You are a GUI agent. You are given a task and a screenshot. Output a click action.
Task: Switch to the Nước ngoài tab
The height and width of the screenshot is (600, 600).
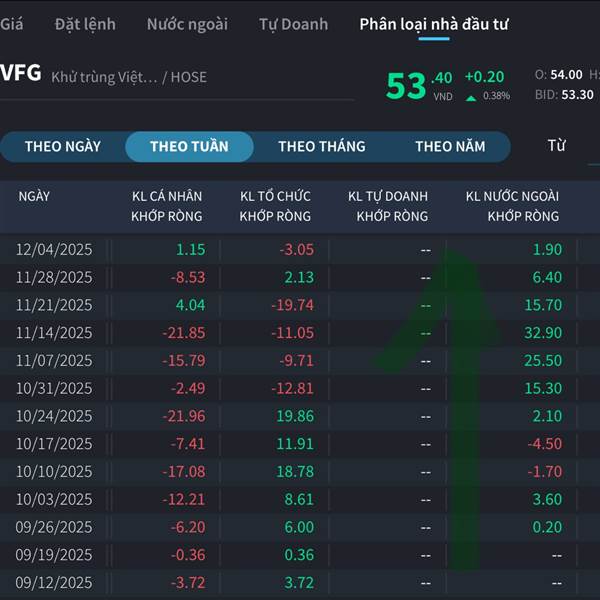pos(187,23)
